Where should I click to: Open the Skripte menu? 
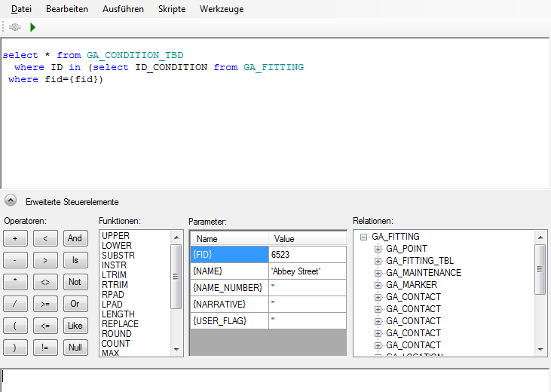172,9
